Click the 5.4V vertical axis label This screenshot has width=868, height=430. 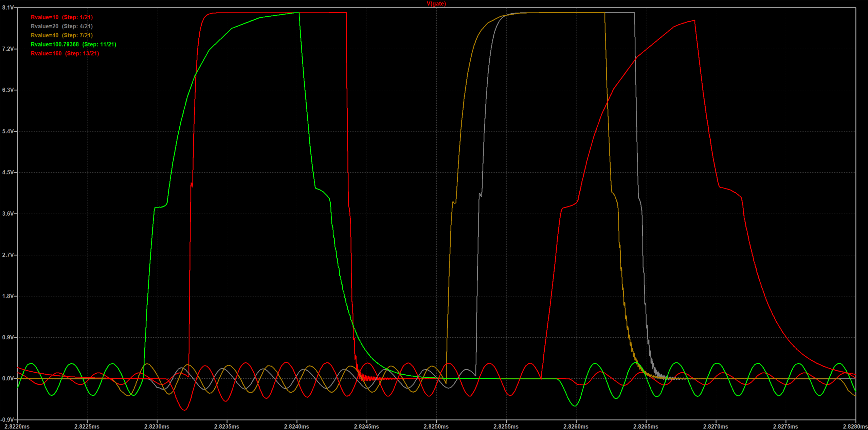tap(8, 131)
